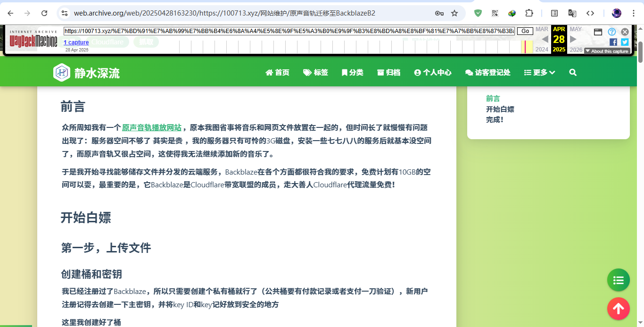
Task: Click the APR 28 2025 capture date
Action: pyautogui.click(x=559, y=39)
